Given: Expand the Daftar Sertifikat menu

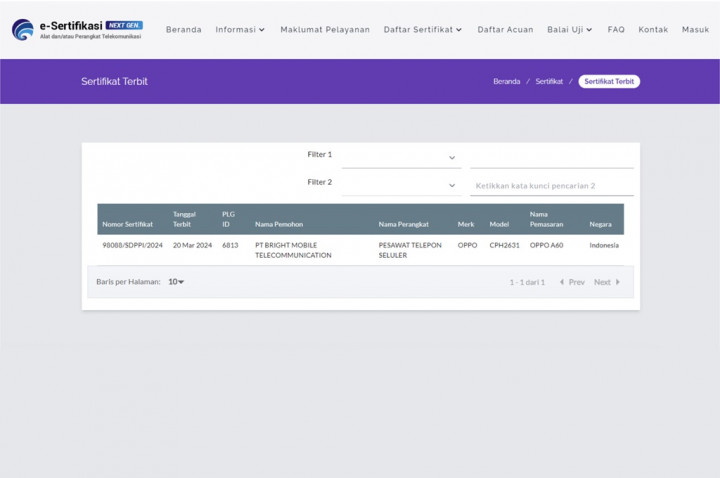Looking at the screenshot, I should click(422, 30).
